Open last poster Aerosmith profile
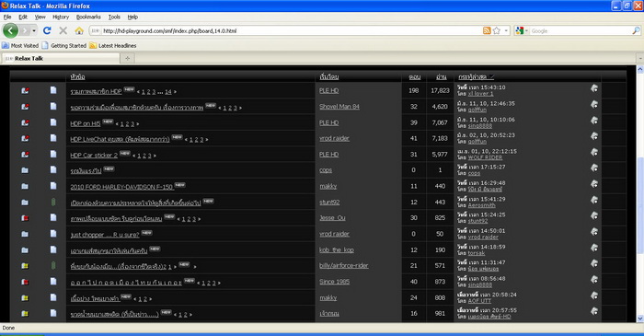Viewport: 644px width, 336px height. (481, 205)
